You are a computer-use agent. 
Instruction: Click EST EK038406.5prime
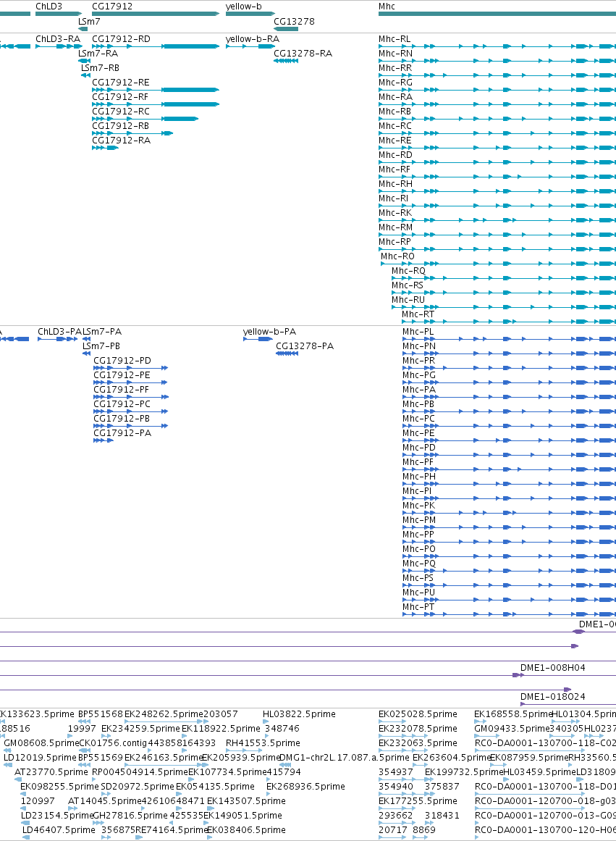[246, 830]
